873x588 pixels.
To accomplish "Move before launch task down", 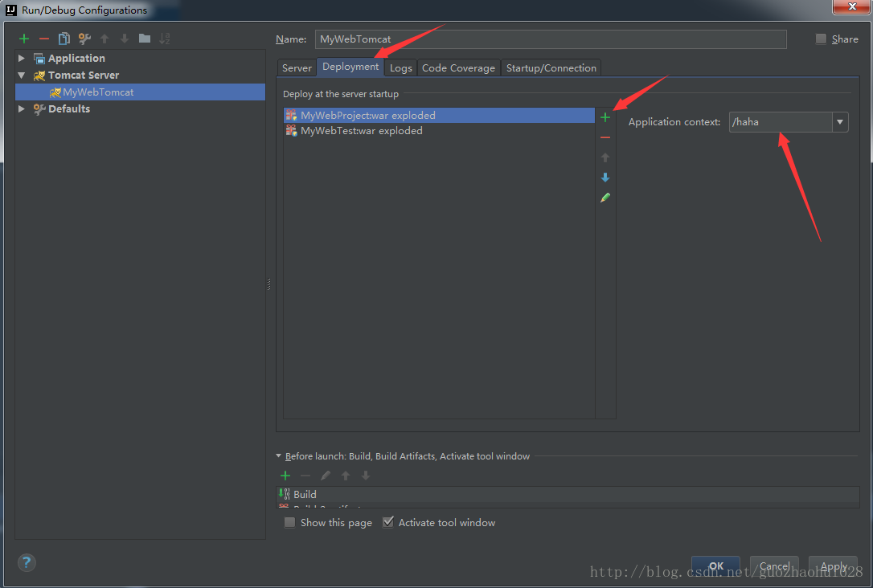I will pos(365,476).
